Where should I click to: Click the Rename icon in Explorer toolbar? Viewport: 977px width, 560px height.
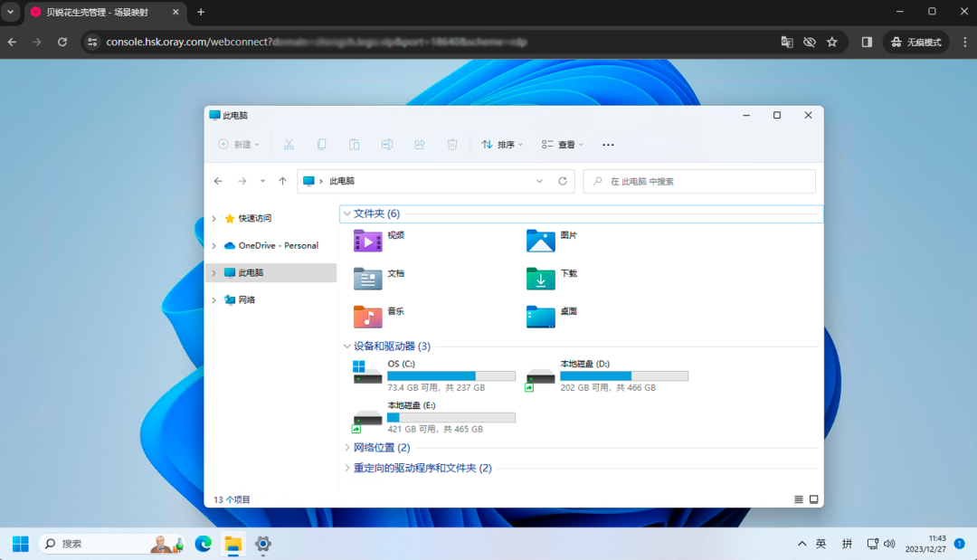pyautogui.click(x=387, y=145)
